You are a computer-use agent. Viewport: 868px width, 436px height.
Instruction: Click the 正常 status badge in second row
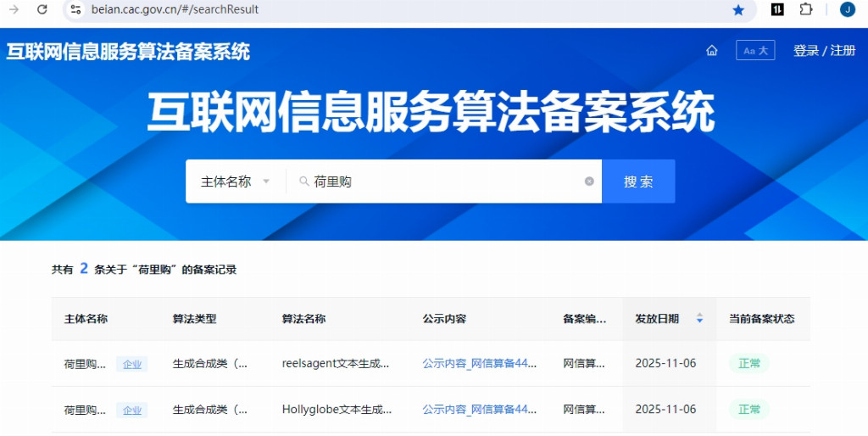[748, 410]
